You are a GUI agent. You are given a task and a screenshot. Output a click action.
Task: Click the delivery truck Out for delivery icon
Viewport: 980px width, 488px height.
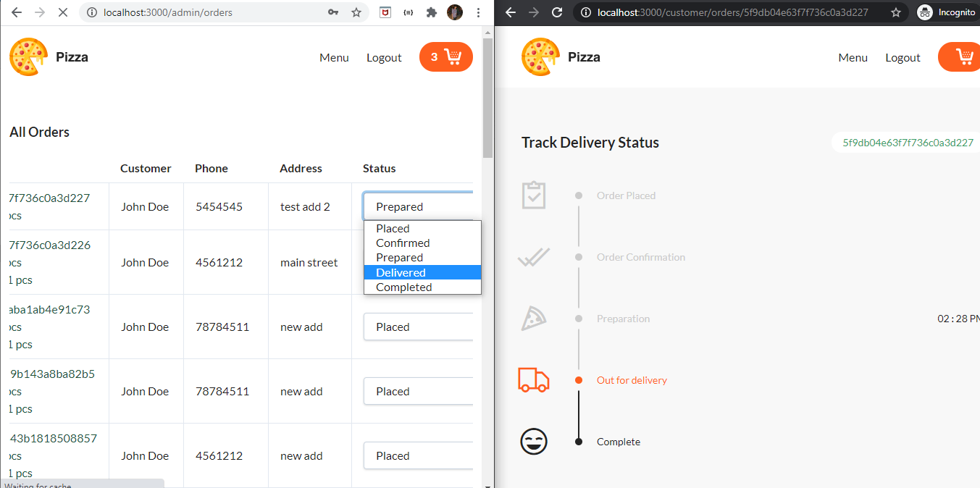[x=534, y=379]
